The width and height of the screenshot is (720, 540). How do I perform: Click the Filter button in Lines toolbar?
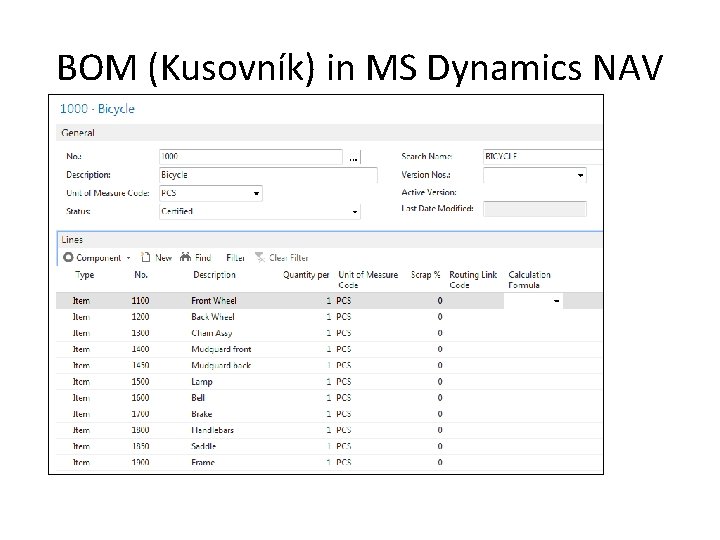[x=235, y=258]
